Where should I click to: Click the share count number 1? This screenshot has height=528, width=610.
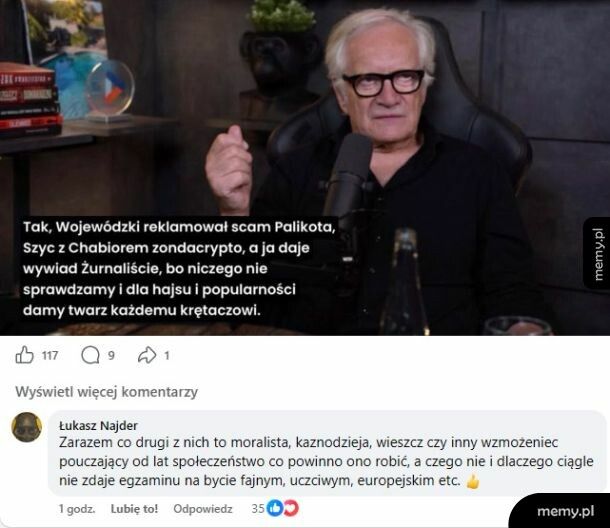(x=167, y=355)
